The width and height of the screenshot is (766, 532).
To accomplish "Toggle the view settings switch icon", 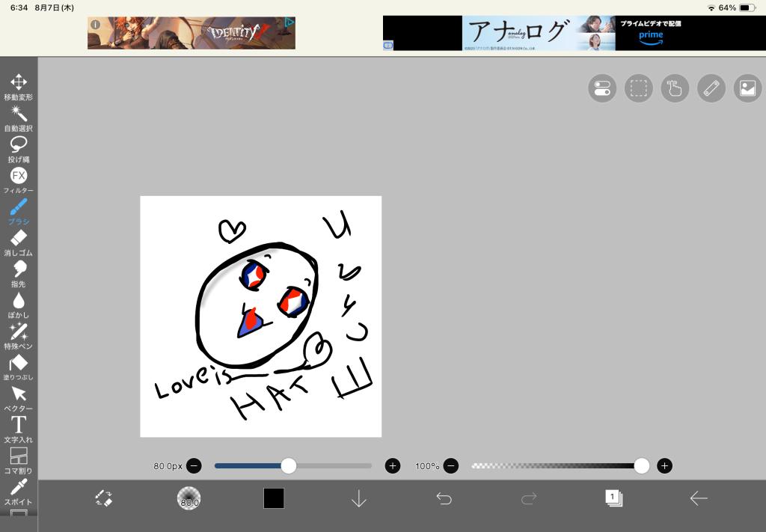I will tap(602, 88).
